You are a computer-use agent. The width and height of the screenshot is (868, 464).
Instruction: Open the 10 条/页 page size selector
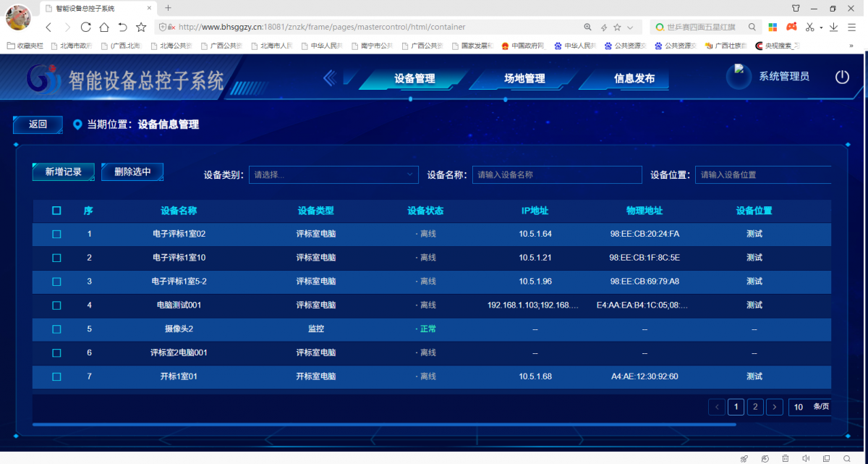(809, 407)
